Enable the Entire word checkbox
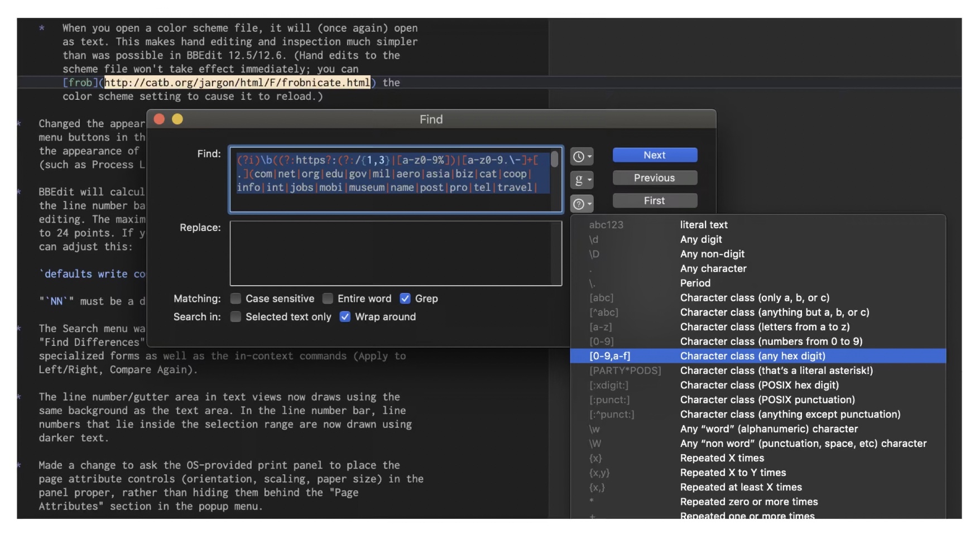The image size is (980, 539). [x=328, y=299]
